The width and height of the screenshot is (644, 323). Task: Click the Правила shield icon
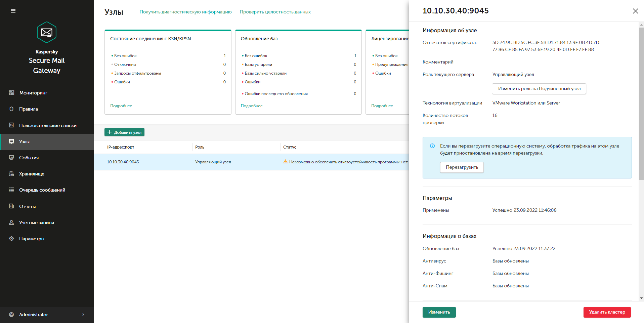(11, 109)
